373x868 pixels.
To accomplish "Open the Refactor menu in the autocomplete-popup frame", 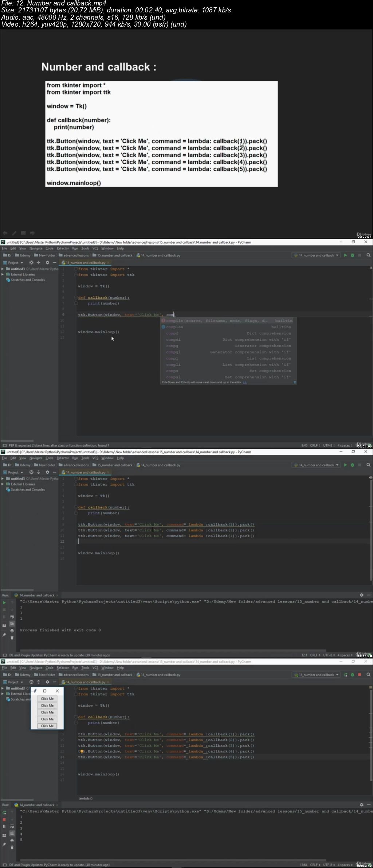I will [63, 248].
